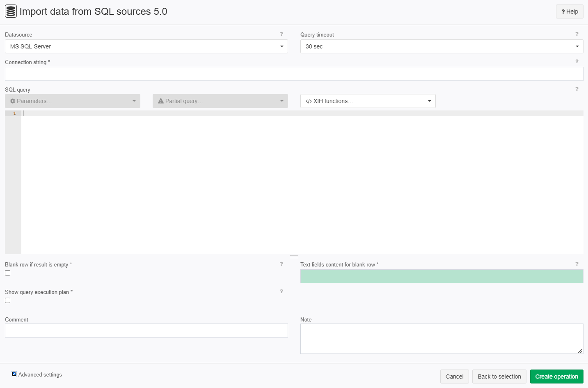Image resolution: width=588 pixels, height=388 pixels.
Task: Show help for Connection string
Action: point(577,62)
